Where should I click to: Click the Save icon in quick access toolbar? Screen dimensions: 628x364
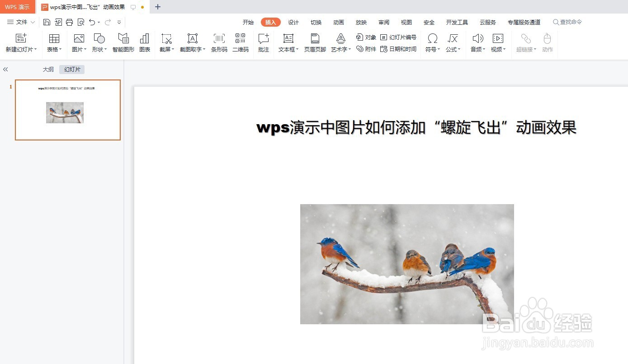click(47, 22)
